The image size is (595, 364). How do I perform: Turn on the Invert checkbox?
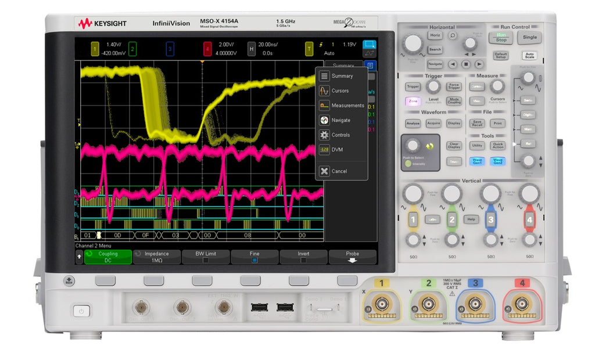point(303,261)
